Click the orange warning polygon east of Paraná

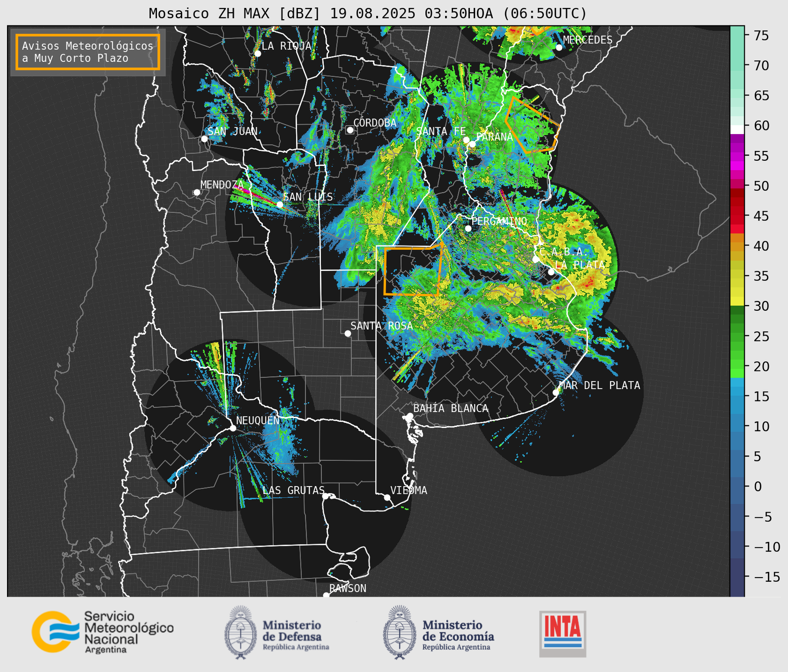[x=532, y=125]
